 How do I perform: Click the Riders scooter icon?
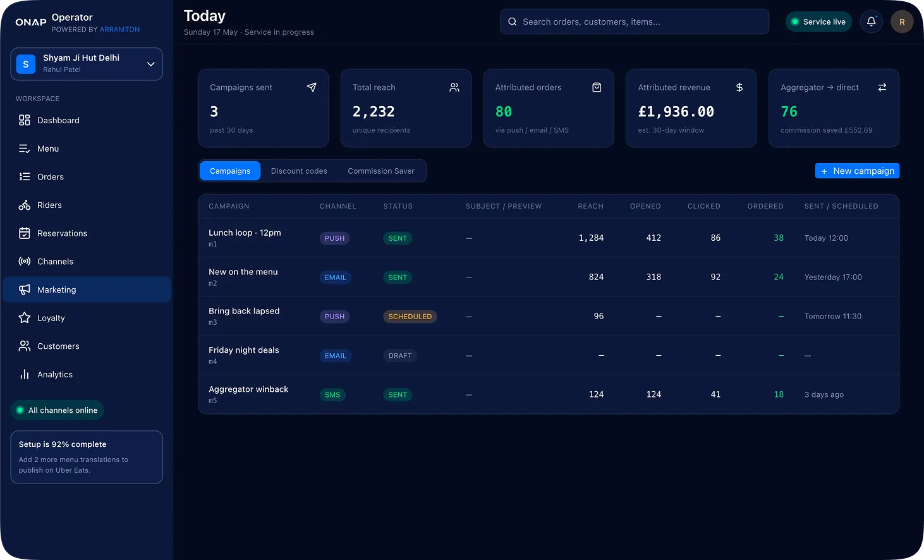pos(25,205)
